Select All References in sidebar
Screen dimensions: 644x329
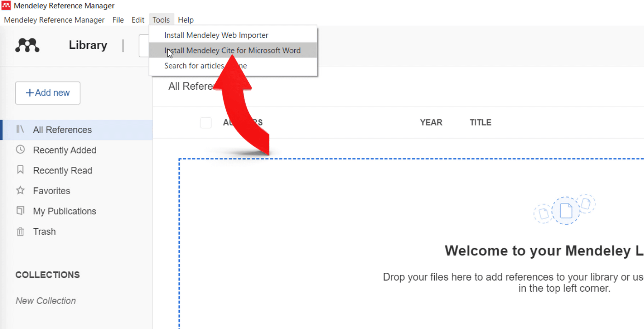click(76, 130)
